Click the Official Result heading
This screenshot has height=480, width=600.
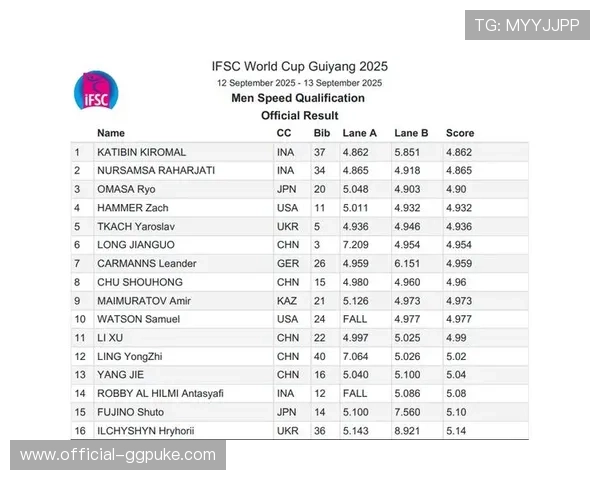tap(298, 115)
